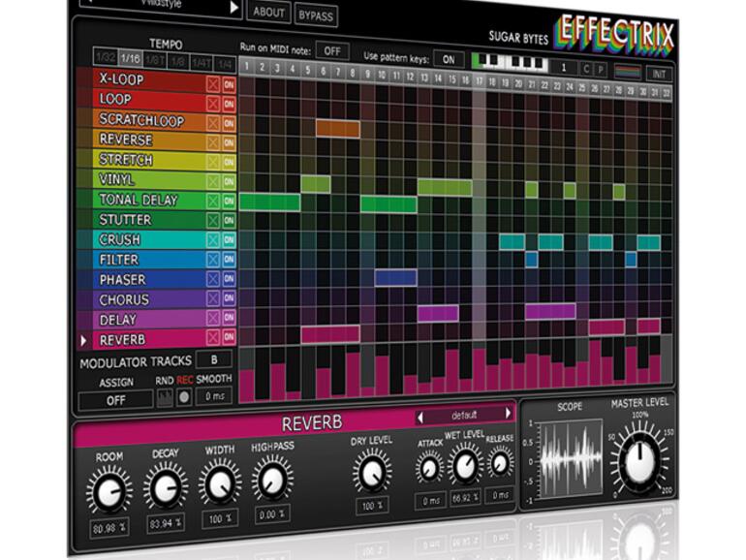Toggle the VINYL effect ON switch
The image size is (746, 560).
[x=229, y=182]
